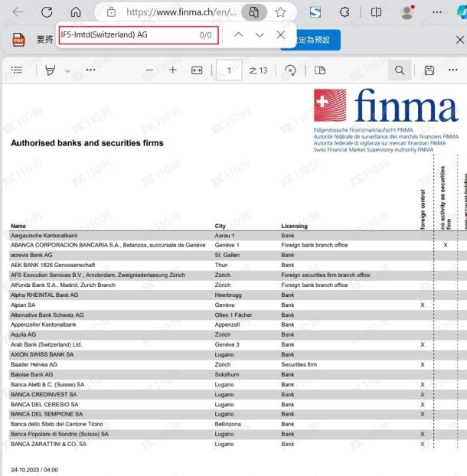
Task: Open PDF toolbar more options at right
Action: (x=452, y=70)
